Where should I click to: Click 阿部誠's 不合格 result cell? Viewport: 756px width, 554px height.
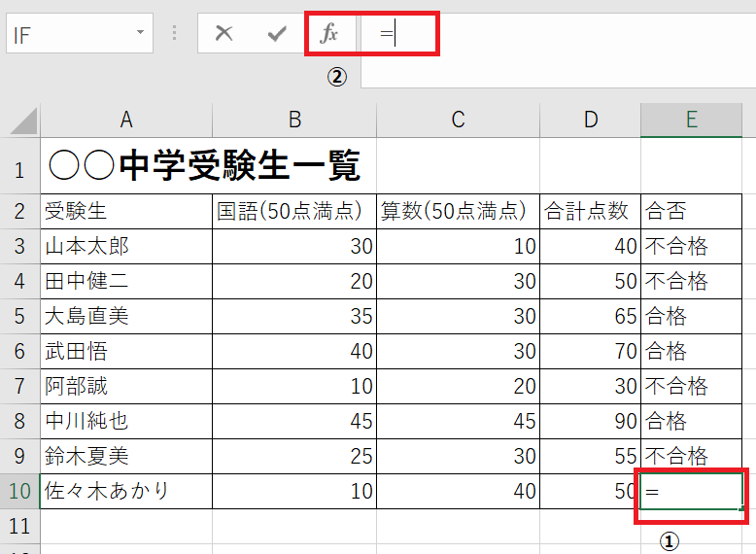coord(691,386)
